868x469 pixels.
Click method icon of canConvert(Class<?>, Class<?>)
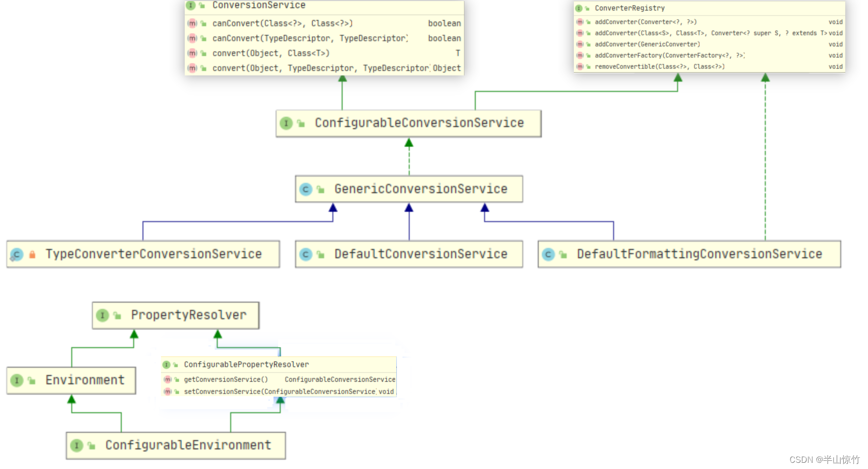pos(192,23)
